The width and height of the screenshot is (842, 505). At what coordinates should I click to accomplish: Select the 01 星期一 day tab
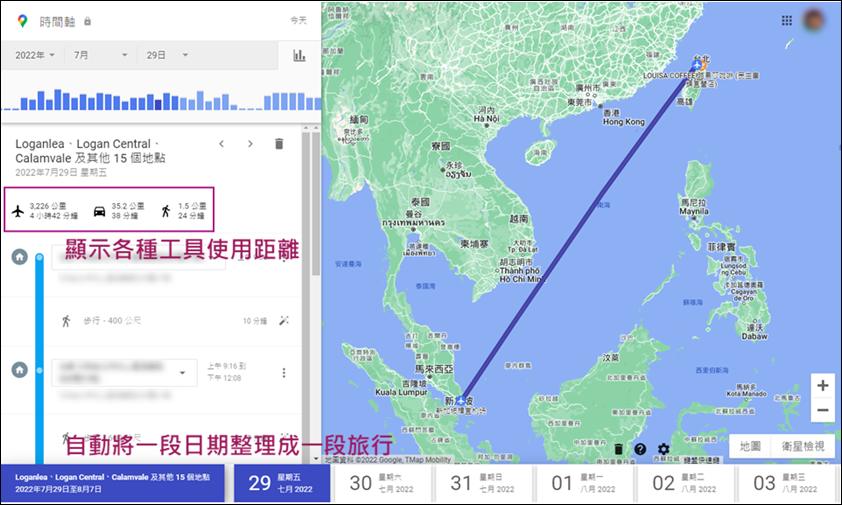[x=584, y=483]
